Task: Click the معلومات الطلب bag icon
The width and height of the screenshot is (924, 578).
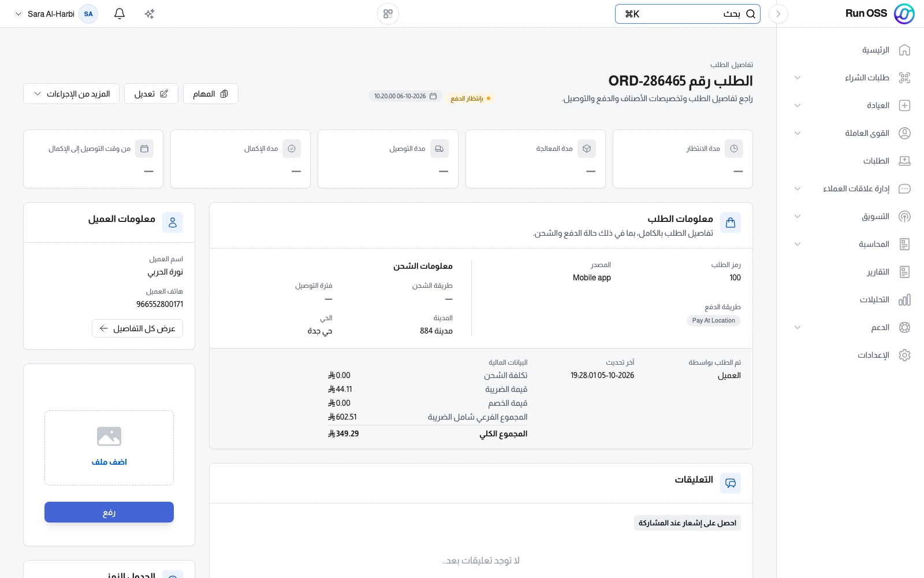Action: (x=731, y=223)
